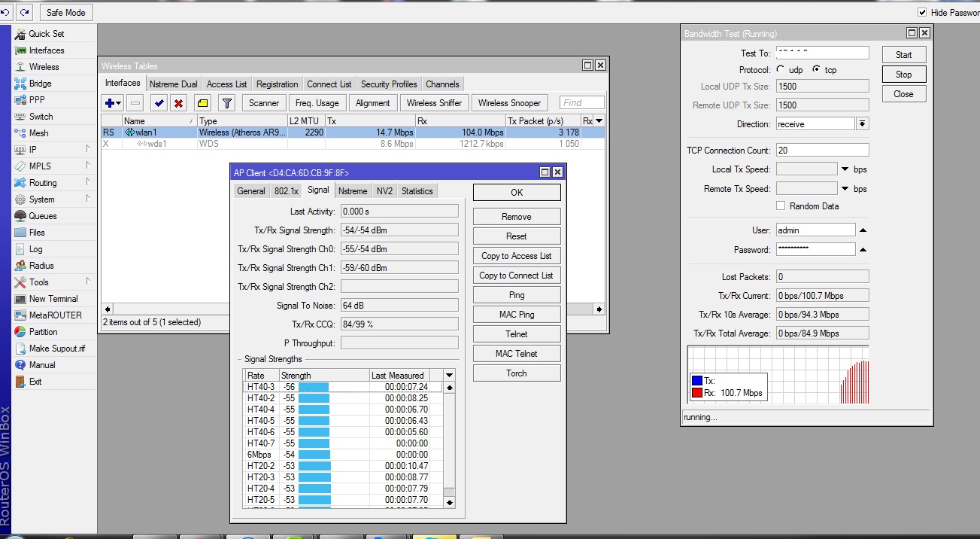
Task: Click the undo arrow icon
Action: tap(6, 12)
